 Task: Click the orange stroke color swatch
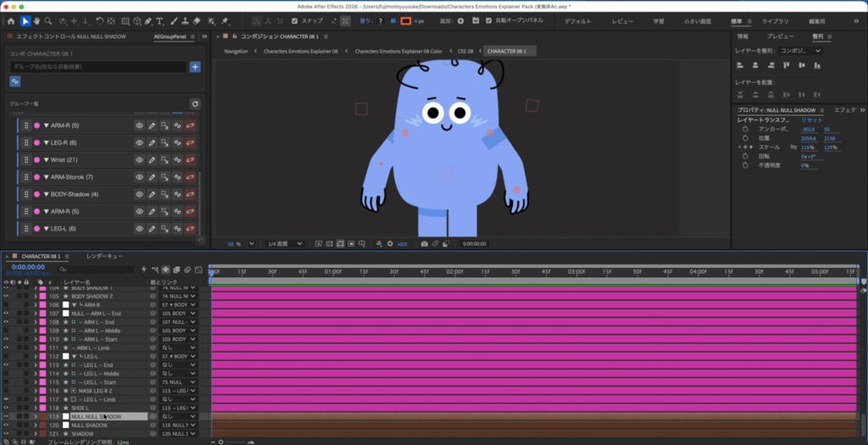tap(406, 21)
